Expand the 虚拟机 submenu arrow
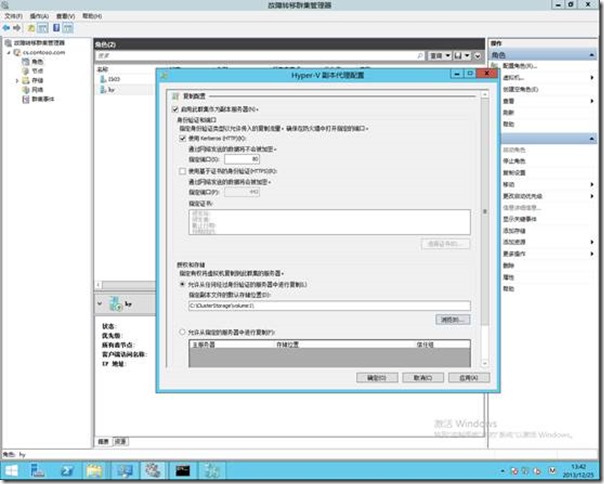This screenshot has height=484, width=604. click(x=592, y=78)
